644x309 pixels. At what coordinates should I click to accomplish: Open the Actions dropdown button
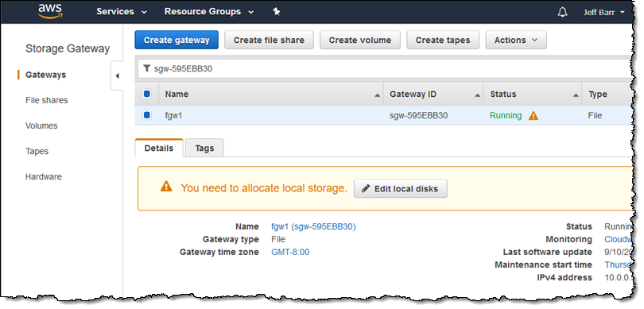coord(516,41)
